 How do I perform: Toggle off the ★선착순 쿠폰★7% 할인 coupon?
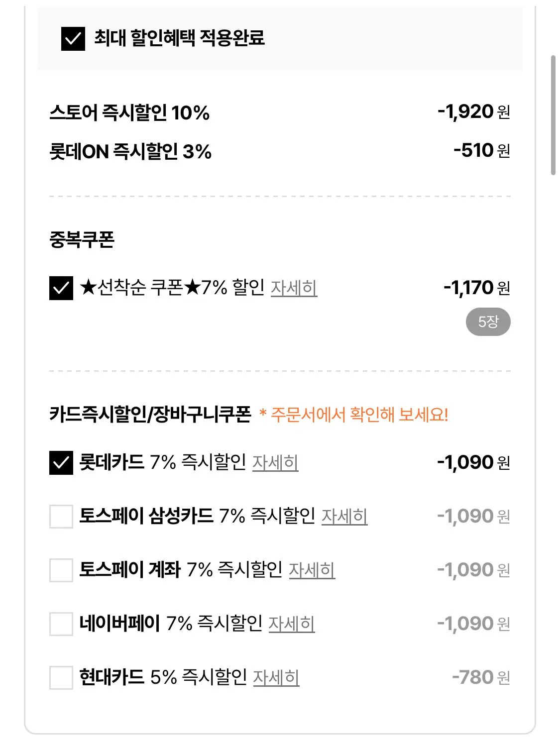[62, 288]
